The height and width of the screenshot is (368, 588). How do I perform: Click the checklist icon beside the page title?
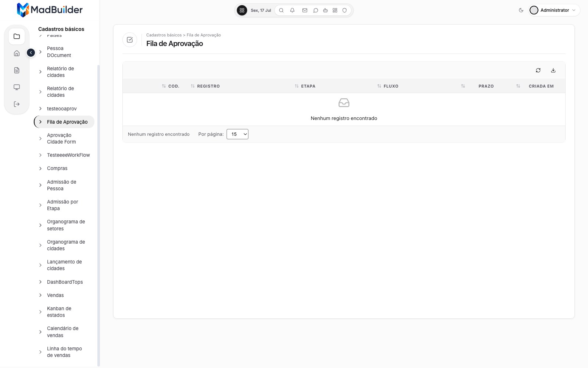click(130, 40)
